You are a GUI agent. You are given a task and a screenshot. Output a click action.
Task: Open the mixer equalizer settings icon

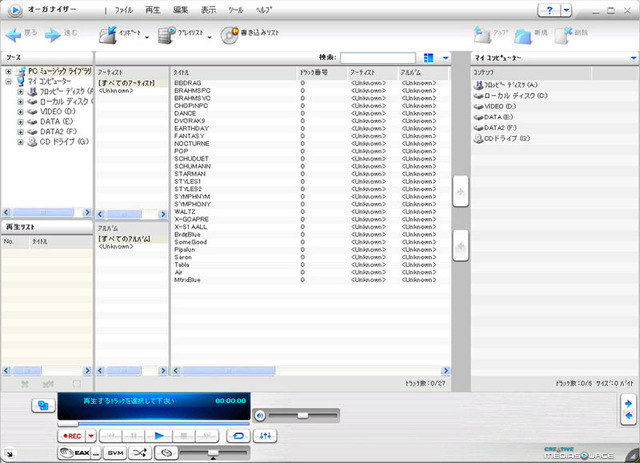click(265, 436)
